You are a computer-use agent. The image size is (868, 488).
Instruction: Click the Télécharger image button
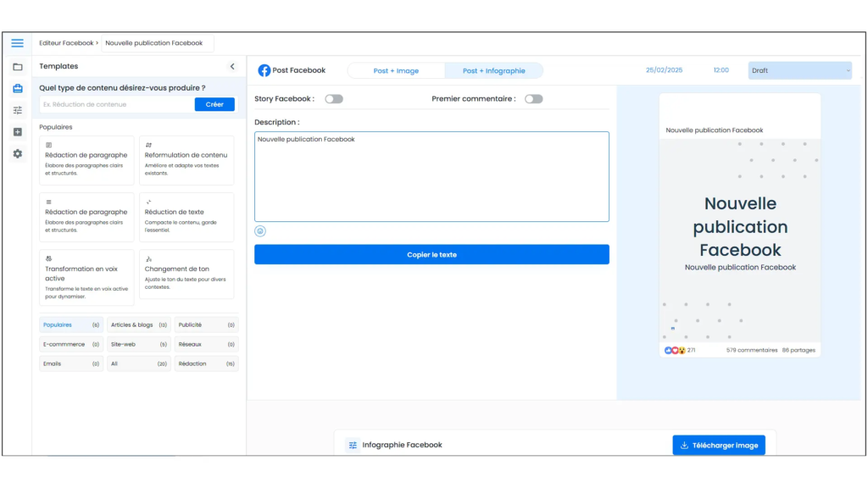coord(719,446)
